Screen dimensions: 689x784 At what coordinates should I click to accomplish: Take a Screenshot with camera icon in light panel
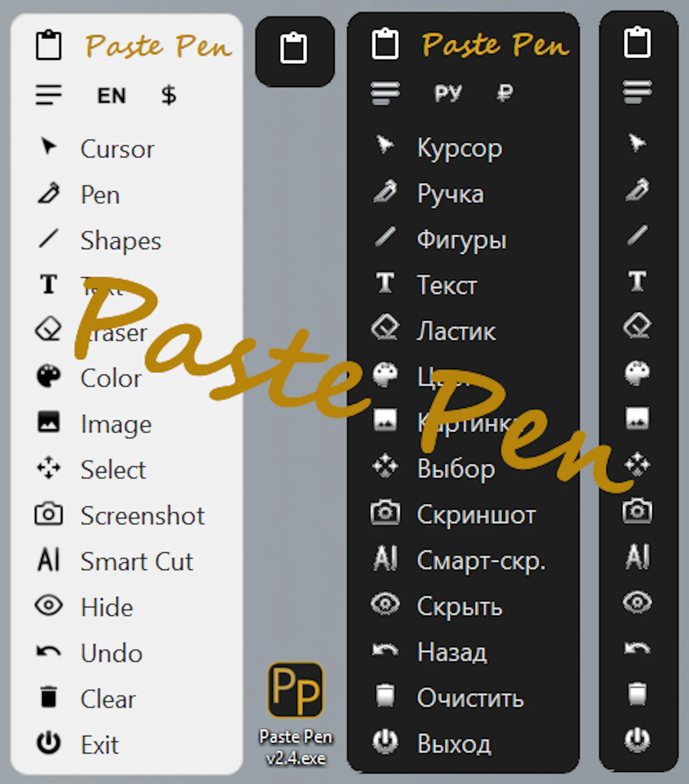[48, 513]
